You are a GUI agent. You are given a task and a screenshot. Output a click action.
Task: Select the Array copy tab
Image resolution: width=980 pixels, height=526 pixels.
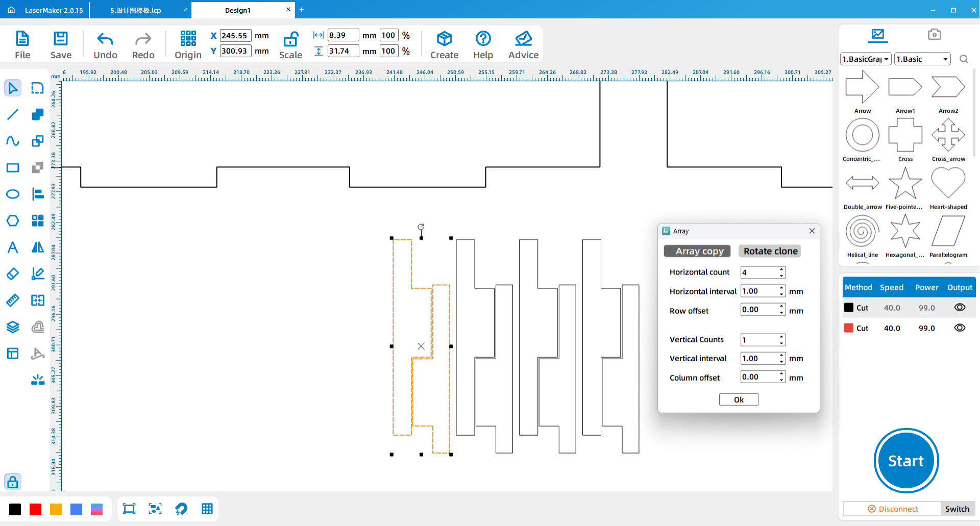pyautogui.click(x=697, y=251)
